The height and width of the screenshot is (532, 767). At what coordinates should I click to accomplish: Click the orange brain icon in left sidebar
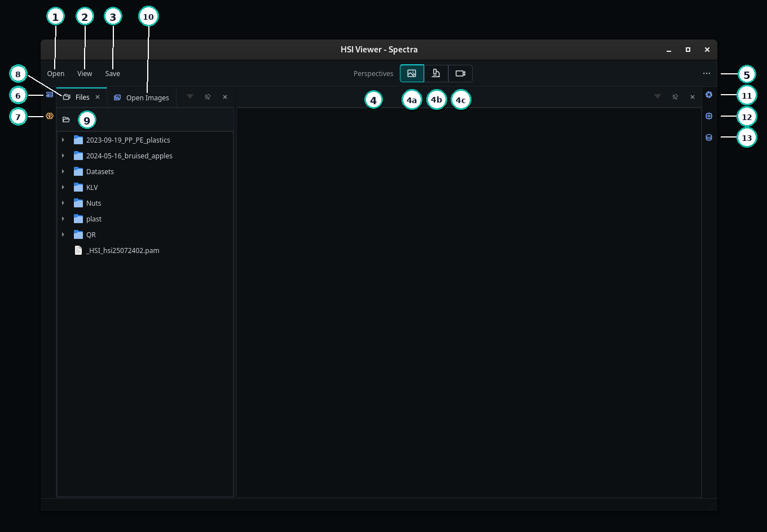click(50, 116)
